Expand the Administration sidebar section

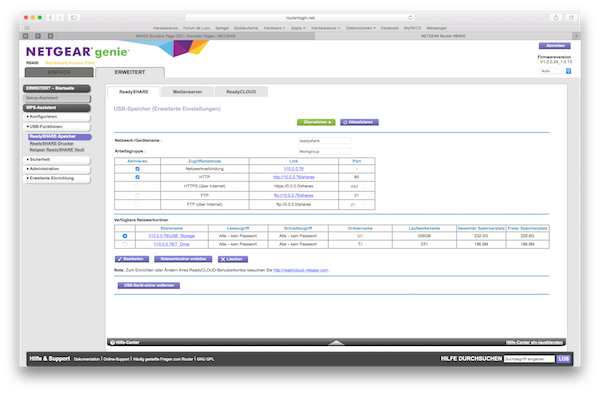(57, 169)
